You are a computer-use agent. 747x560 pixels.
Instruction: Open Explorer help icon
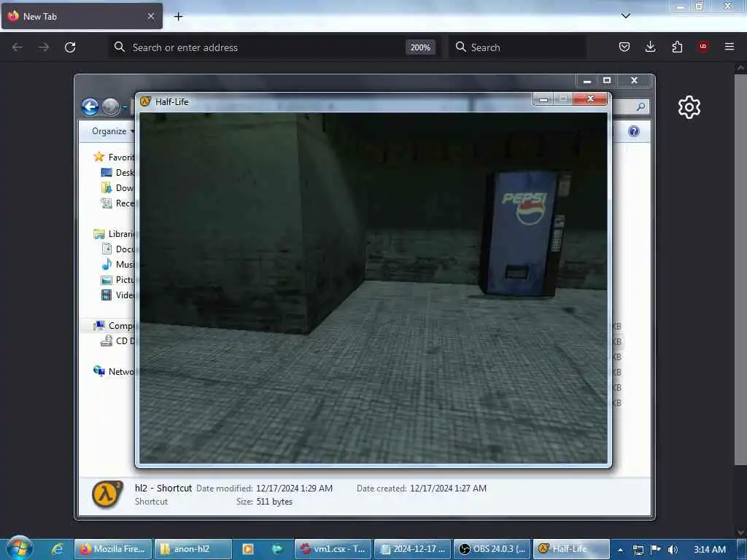coord(634,131)
